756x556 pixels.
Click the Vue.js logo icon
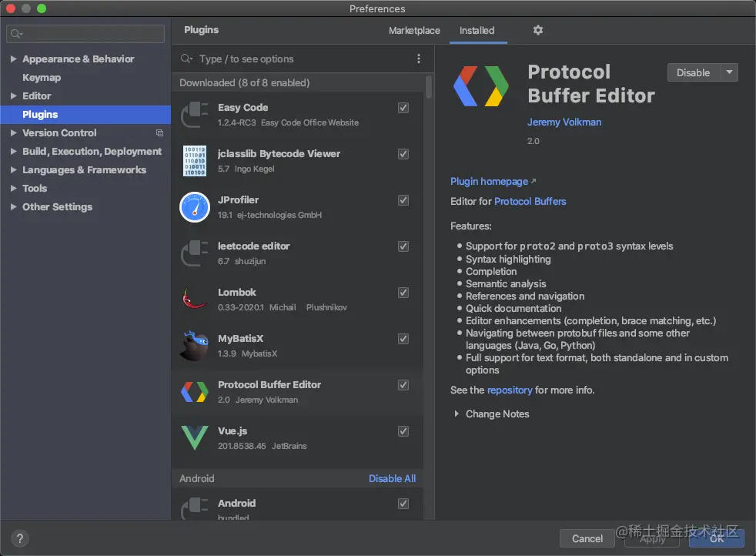click(x=195, y=438)
